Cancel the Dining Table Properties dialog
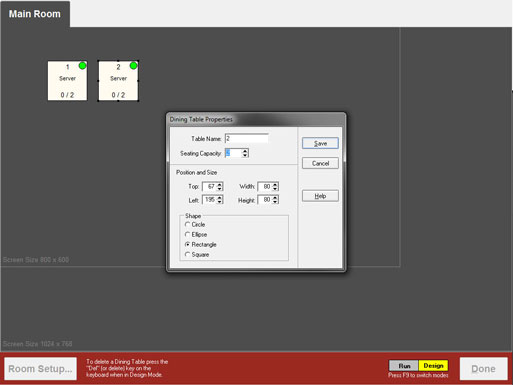 pos(320,163)
